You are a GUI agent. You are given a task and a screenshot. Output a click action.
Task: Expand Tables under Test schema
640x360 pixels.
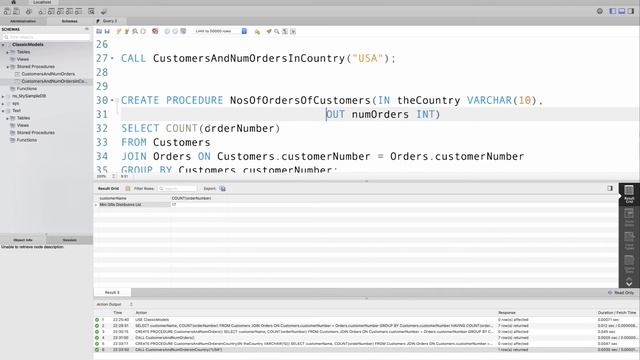click(x=7, y=118)
